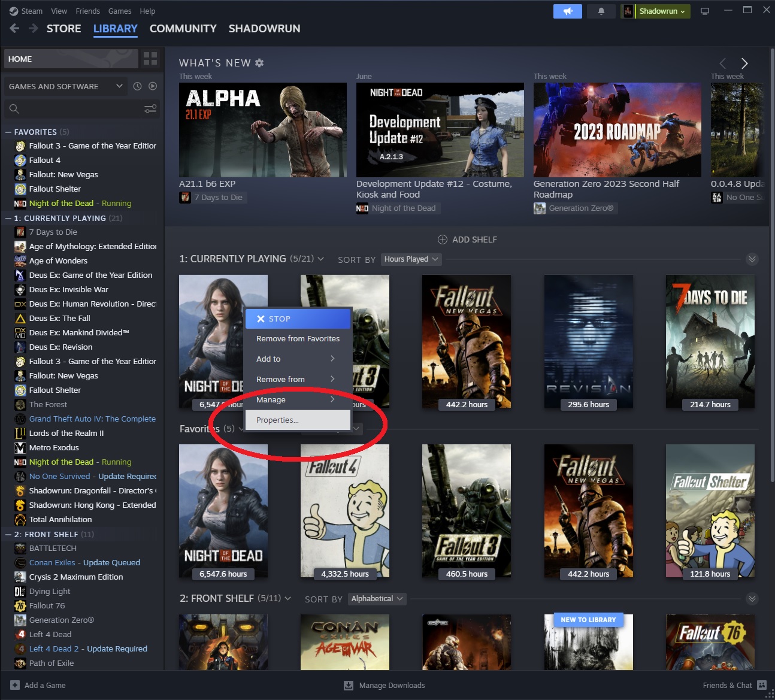Click ADD SHELF

467,240
